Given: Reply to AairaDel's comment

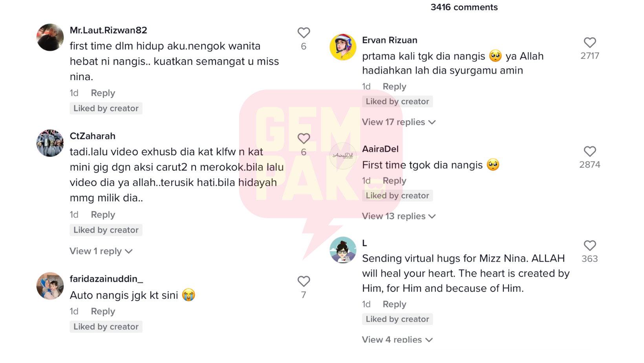Looking at the screenshot, I should coord(394,181).
